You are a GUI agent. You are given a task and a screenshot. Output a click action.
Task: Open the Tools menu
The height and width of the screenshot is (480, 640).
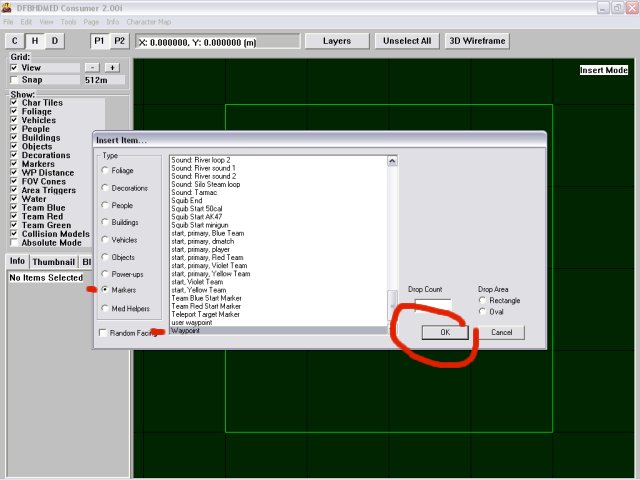point(68,21)
